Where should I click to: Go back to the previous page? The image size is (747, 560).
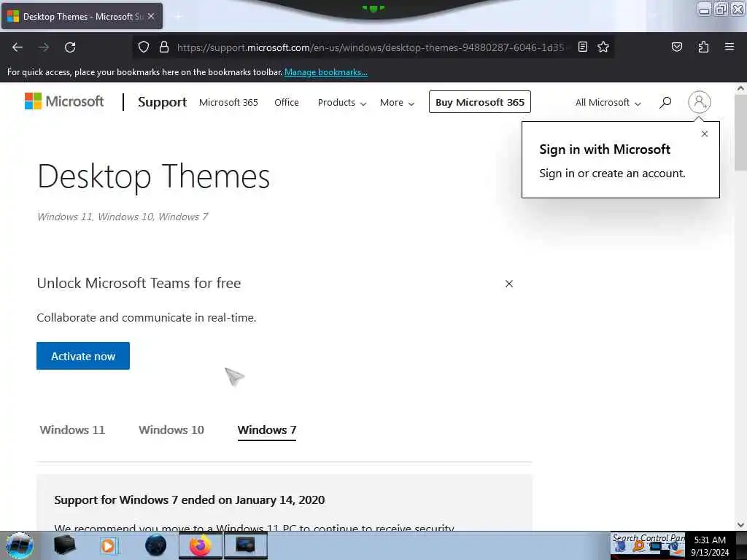(x=18, y=47)
